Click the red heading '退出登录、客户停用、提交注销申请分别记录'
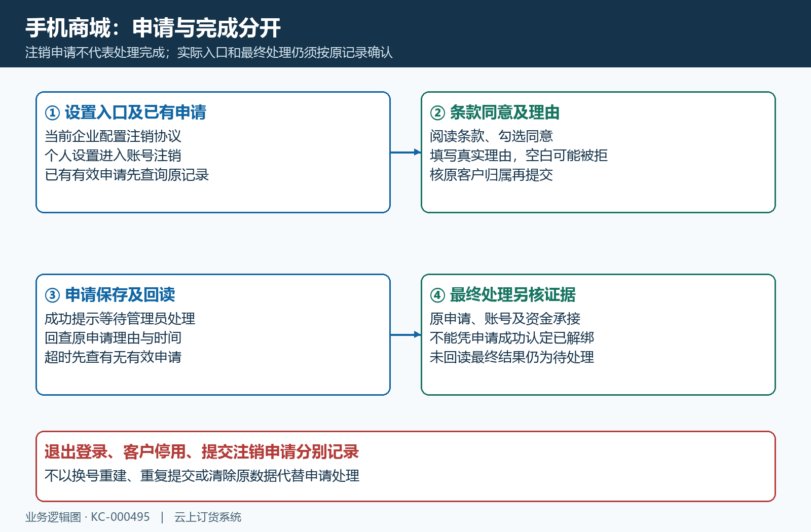This screenshot has height=532, width=811. [x=202, y=452]
